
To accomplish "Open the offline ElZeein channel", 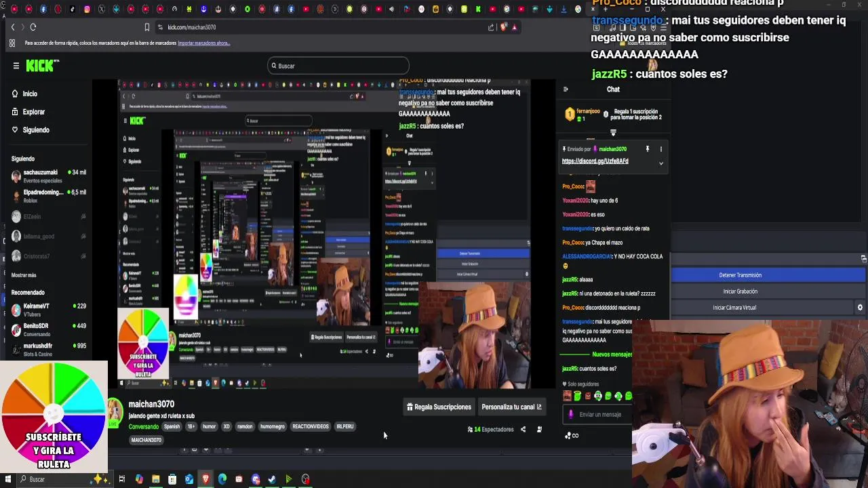I will pos(49,216).
